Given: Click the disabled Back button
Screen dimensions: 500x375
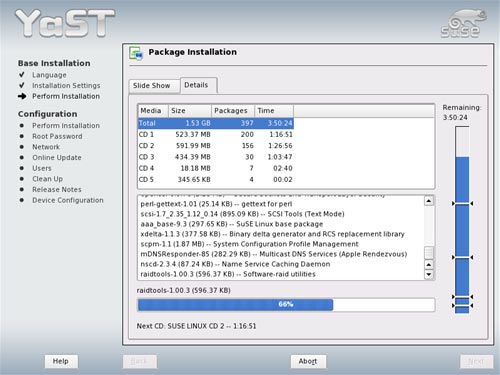Looking at the screenshot, I should 140,361.
